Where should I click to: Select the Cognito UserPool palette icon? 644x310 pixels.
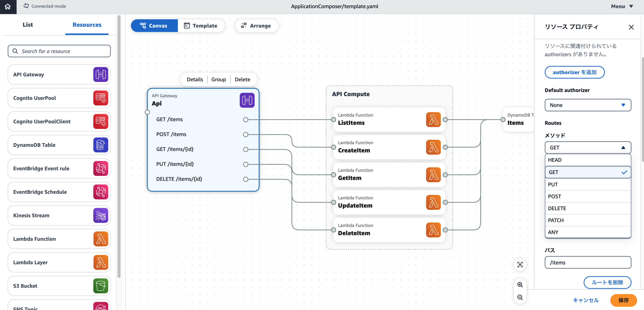point(101,98)
